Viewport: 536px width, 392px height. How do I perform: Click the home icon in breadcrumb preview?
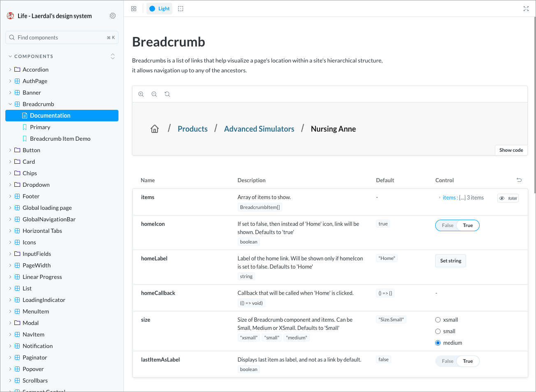pos(155,129)
